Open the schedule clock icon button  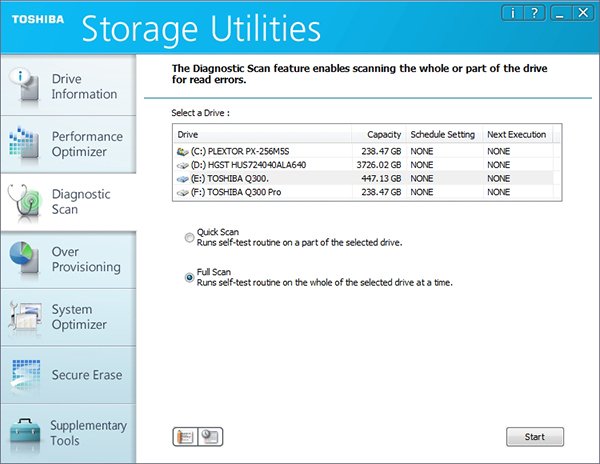pyautogui.click(x=210, y=436)
